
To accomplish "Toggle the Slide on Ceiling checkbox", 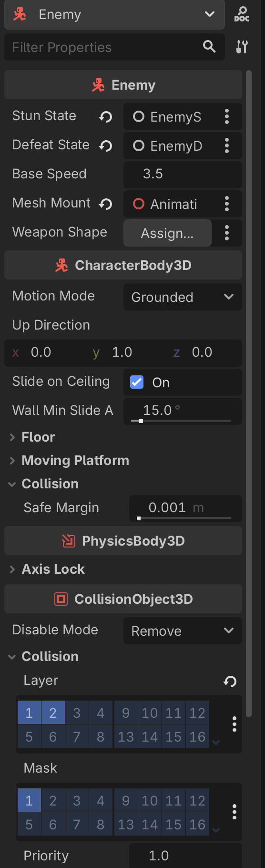I will (137, 382).
